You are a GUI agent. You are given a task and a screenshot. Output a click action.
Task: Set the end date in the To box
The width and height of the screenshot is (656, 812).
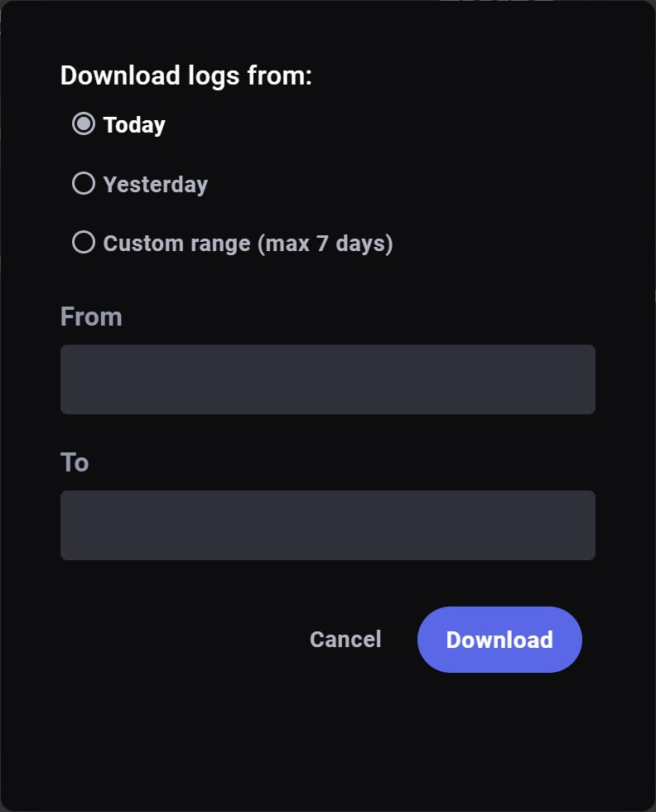coord(328,525)
